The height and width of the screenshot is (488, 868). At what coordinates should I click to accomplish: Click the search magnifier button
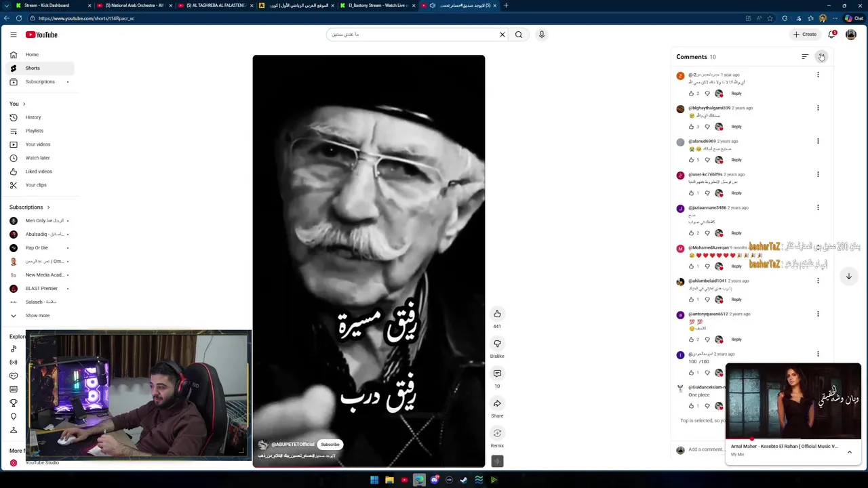pos(519,35)
